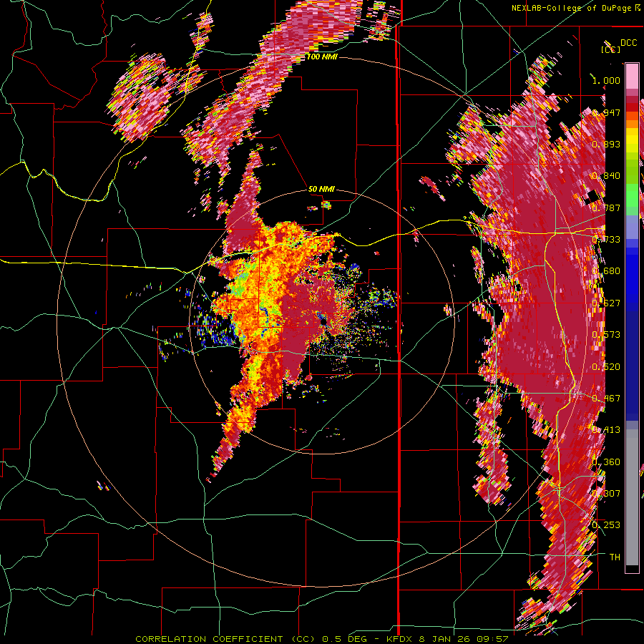The width and height of the screenshot is (644, 644).
Task: Click the 1.000 value on the color scale
Action: (606, 80)
